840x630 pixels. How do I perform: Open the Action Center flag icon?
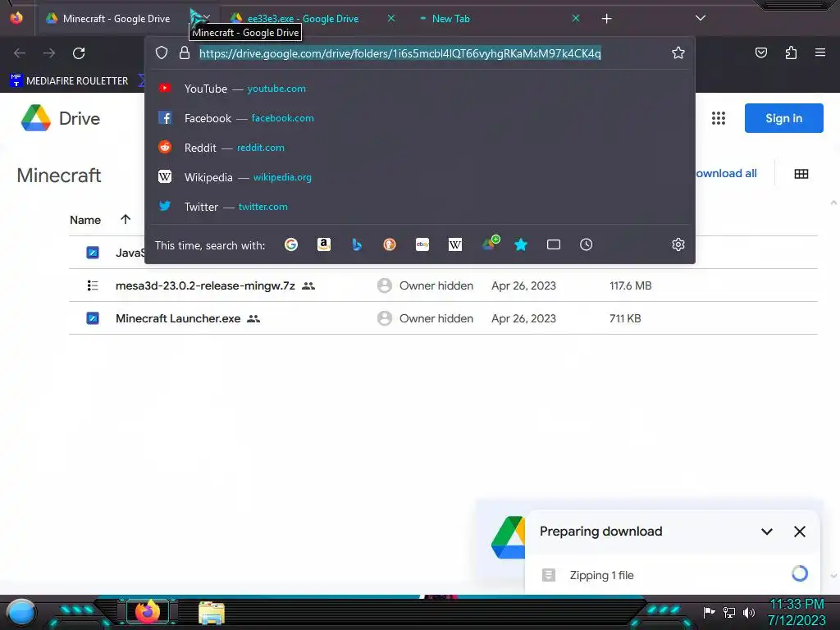[710, 612]
